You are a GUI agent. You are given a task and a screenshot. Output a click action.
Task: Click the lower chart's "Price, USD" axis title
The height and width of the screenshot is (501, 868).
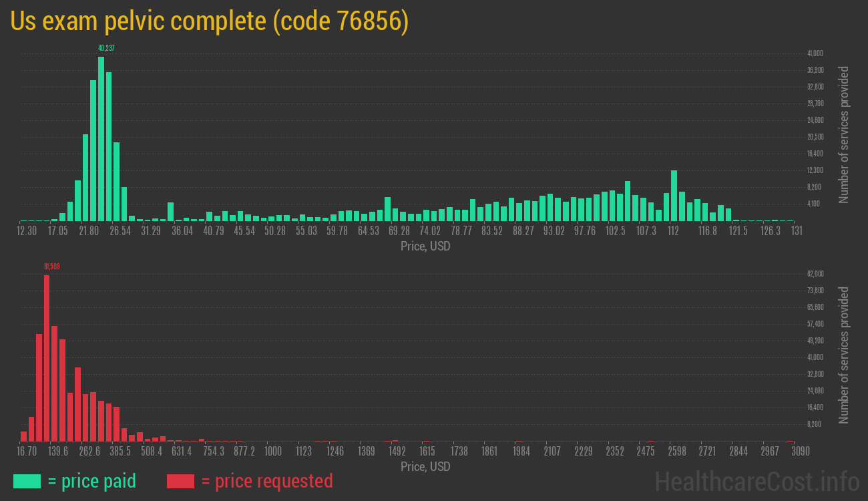tap(425, 466)
